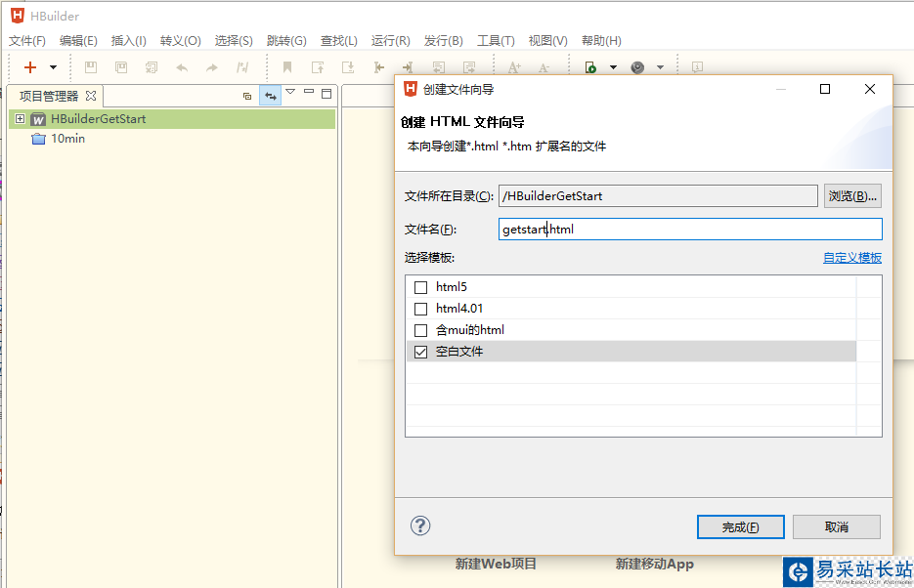Click the code format icon after Redo

click(x=242, y=67)
